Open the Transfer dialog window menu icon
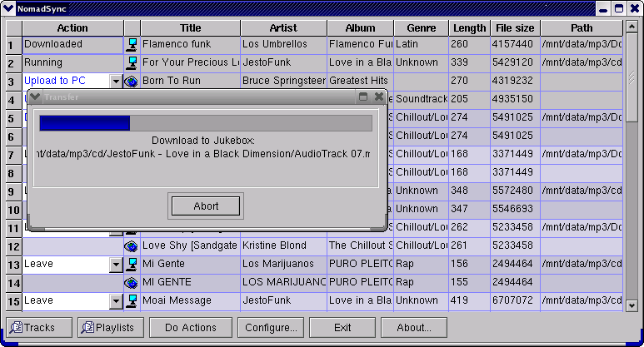 (34, 97)
